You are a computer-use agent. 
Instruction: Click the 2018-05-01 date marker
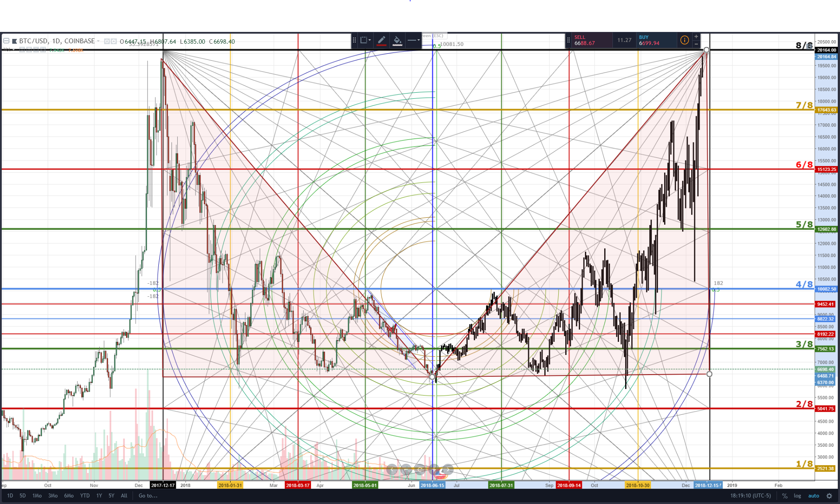[x=365, y=485]
